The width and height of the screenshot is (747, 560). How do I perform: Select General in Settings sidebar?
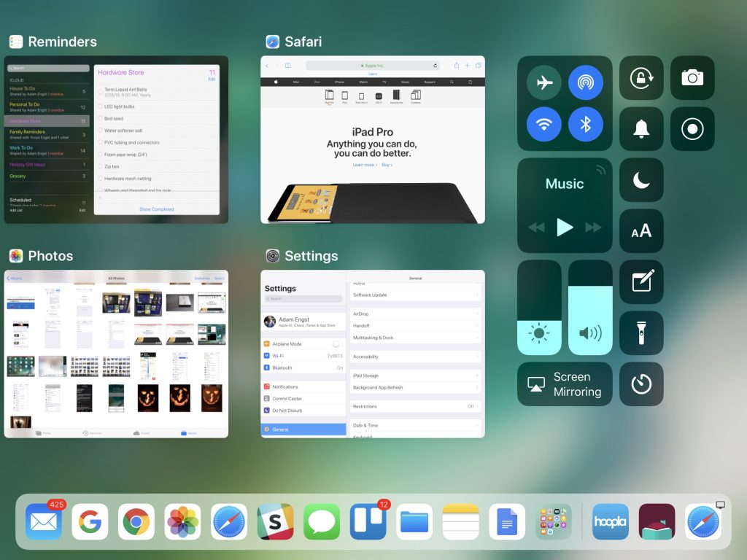point(303,429)
